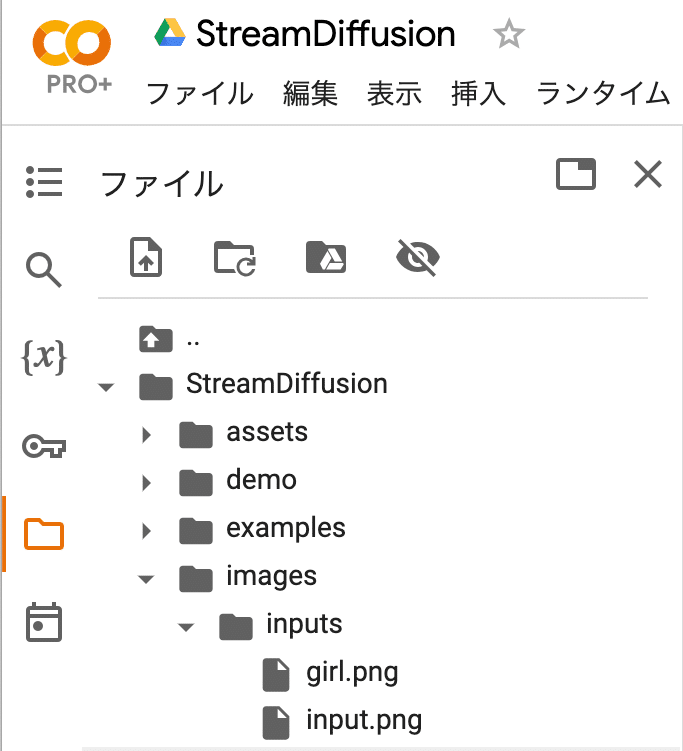Star the StreamDiffusion notebook

pyautogui.click(x=509, y=36)
